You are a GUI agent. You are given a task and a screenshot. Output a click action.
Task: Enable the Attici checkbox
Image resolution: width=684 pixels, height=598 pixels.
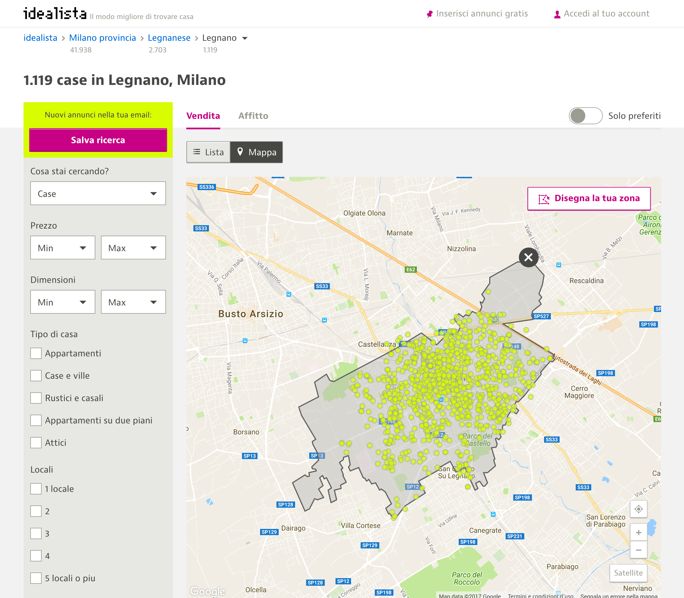(36, 442)
